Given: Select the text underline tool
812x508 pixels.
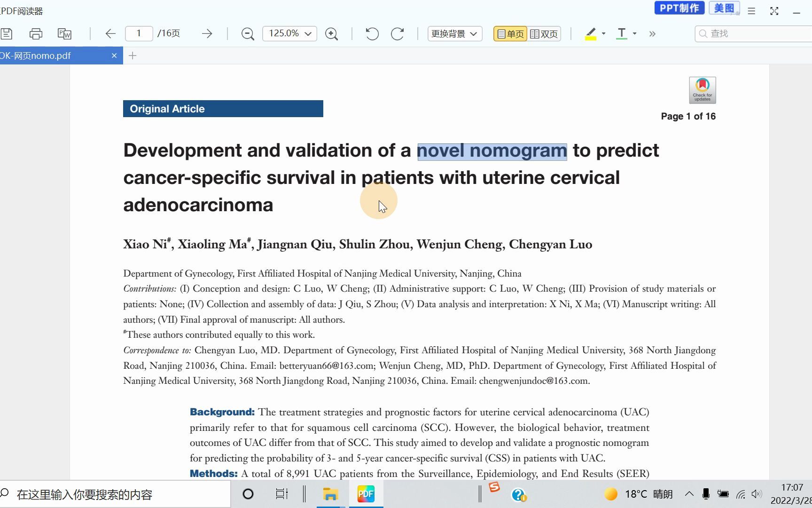Looking at the screenshot, I should tap(622, 33).
